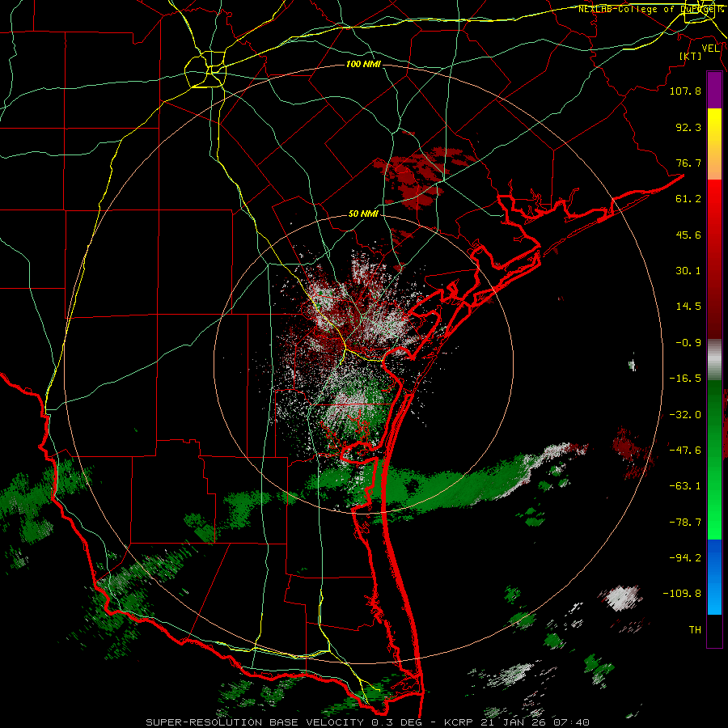Click the VEL legend title
728x728 pixels.
[x=710, y=49]
